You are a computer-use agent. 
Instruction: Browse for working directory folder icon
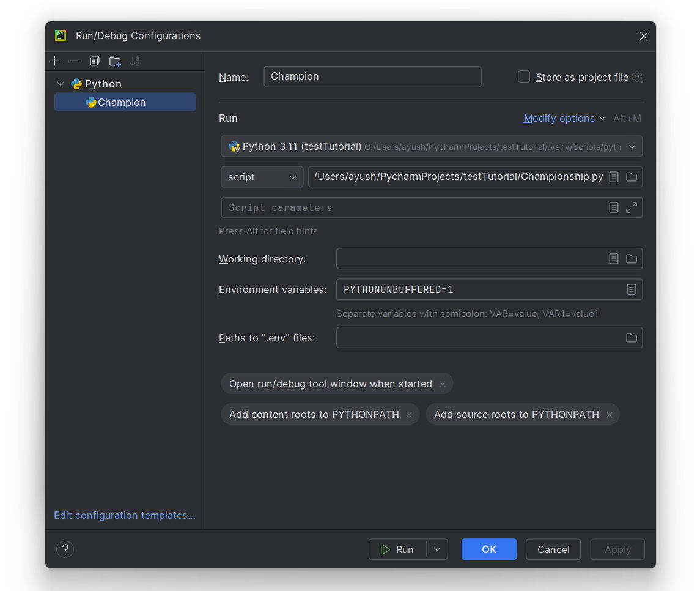coord(632,259)
